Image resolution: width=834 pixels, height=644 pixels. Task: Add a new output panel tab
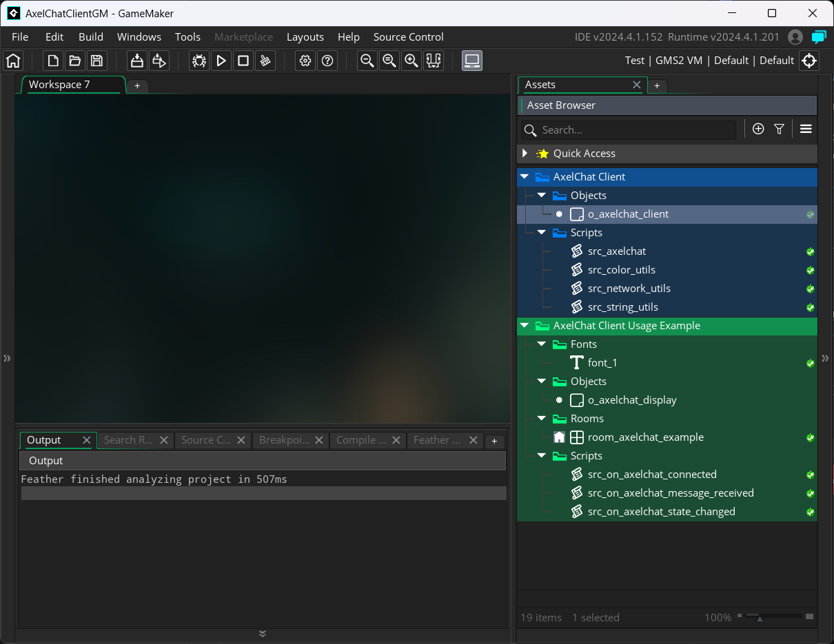494,442
